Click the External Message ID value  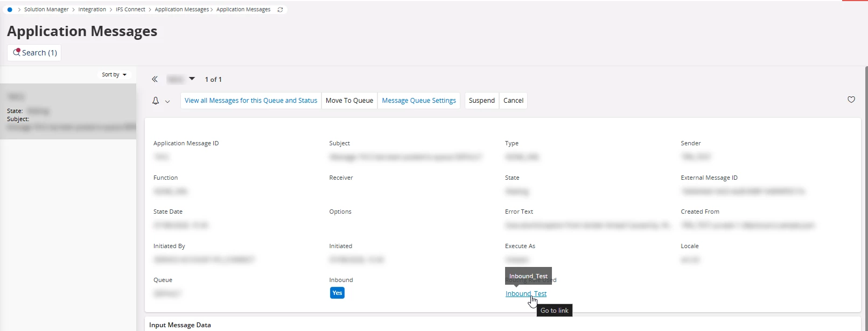[743, 192]
